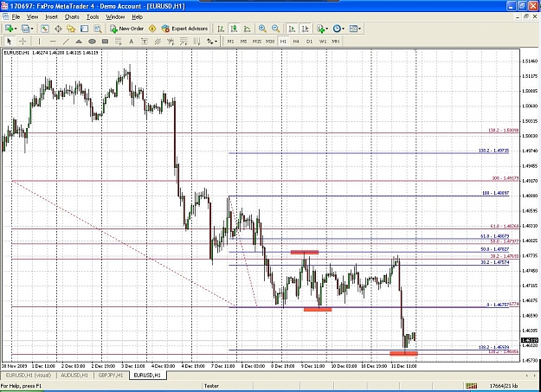
Task: Toggle Expert Advisors on or off
Action: click(x=184, y=29)
